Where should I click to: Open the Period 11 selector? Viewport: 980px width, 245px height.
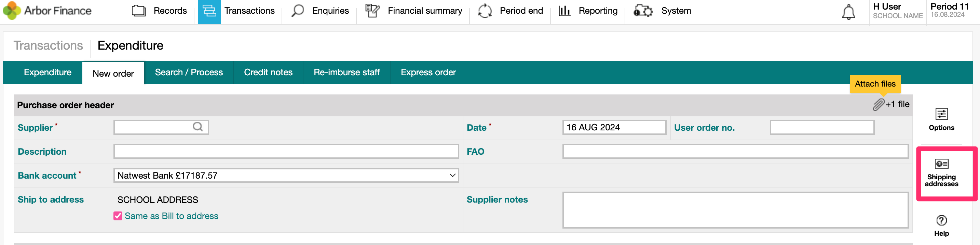pyautogui.click(x=949, y=11)
